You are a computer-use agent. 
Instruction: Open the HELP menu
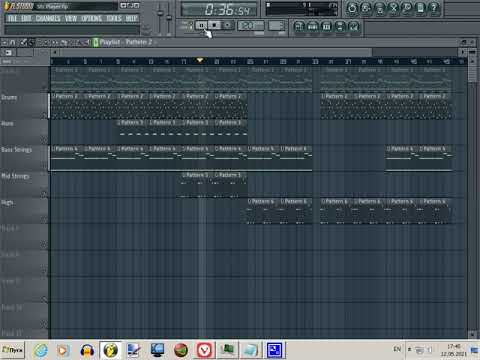pos(131,18)
